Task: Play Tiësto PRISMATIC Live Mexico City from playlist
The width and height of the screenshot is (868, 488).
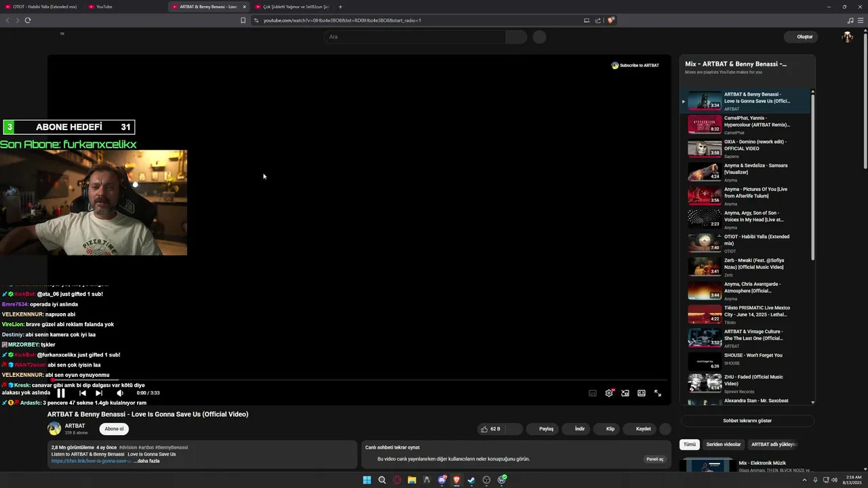Action: click(x=746, y=314)
